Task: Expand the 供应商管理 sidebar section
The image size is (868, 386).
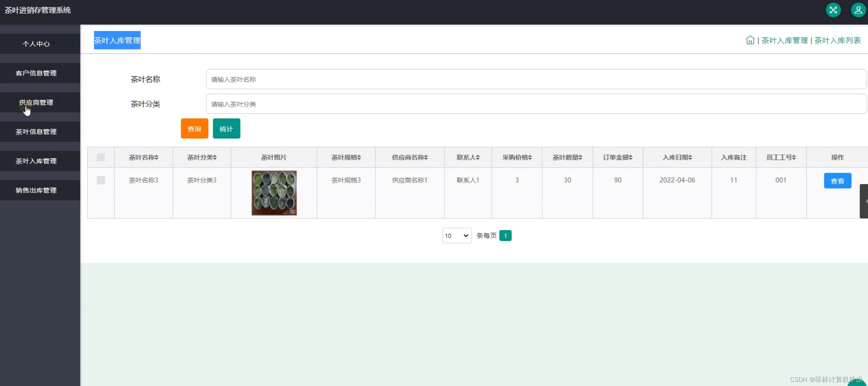Action: coord(37,102)
